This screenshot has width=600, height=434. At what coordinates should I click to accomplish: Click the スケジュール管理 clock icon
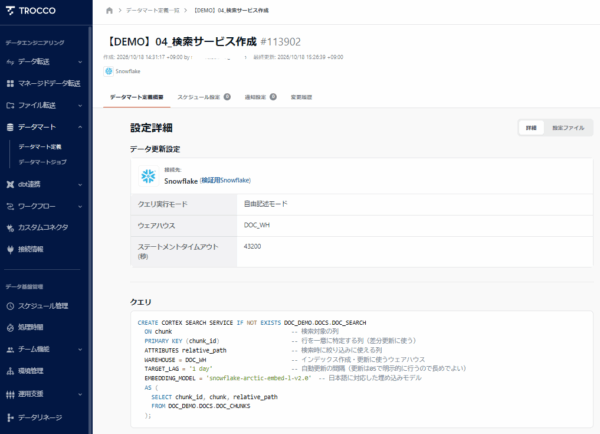(10, 306)
